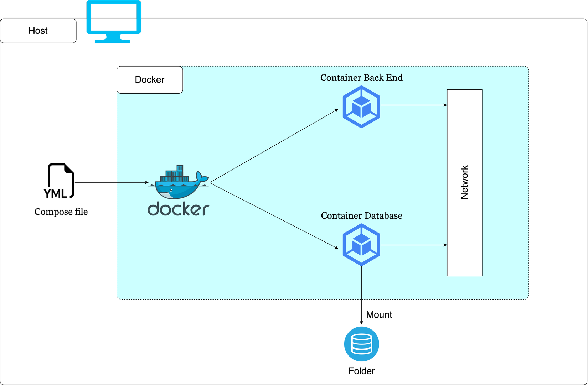This screenshot has width=588, height=385.
Task: Click the Docker label box
Action: 150,80
